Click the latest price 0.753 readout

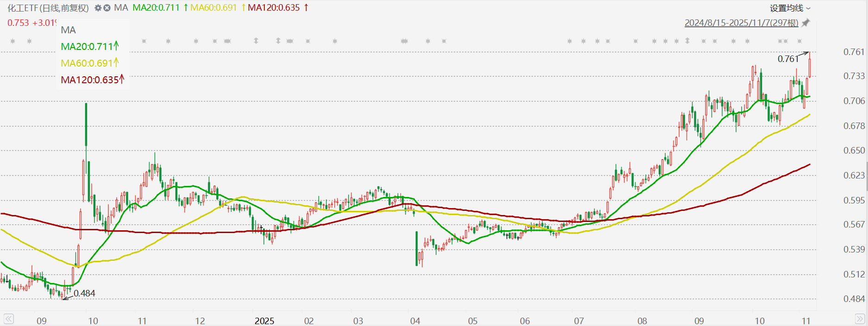tap(18, 23)
